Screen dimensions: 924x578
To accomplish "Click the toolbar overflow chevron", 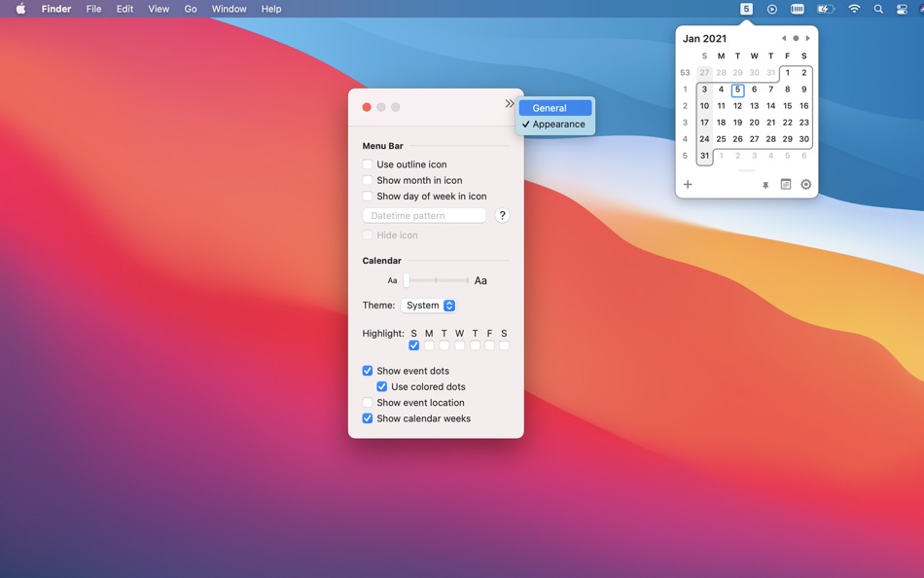I will [509, 104].
